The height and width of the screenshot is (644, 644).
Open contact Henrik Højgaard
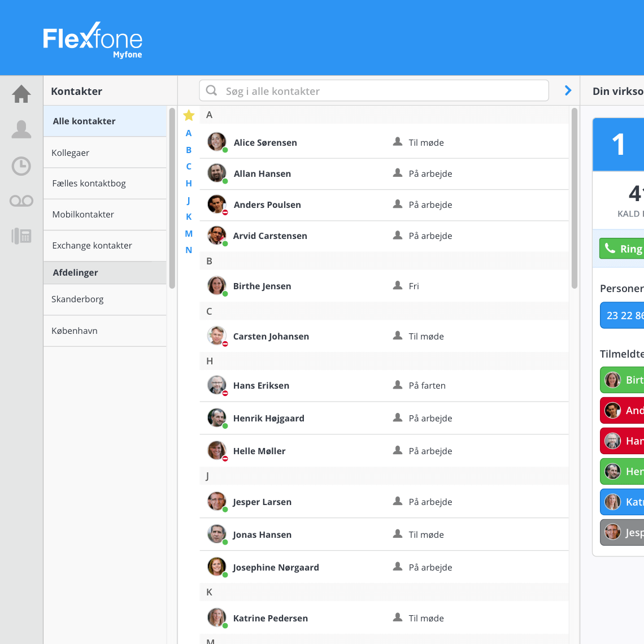click(x=384, y=418)
